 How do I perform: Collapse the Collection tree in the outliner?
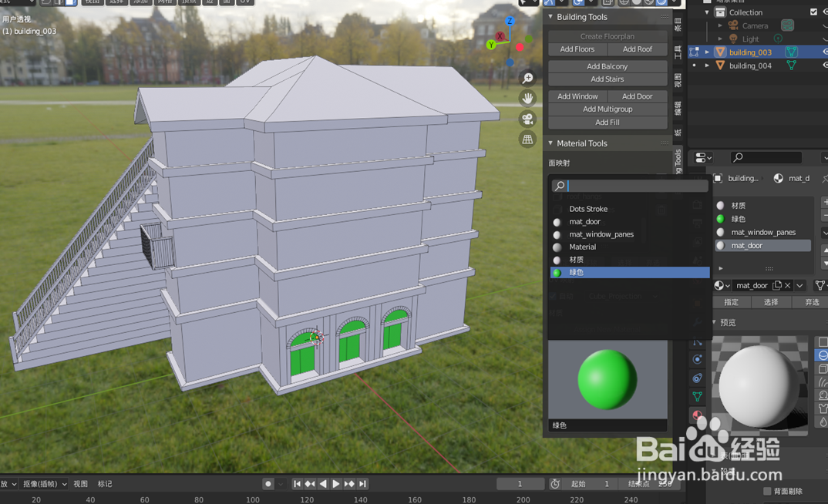click(707, 12)
